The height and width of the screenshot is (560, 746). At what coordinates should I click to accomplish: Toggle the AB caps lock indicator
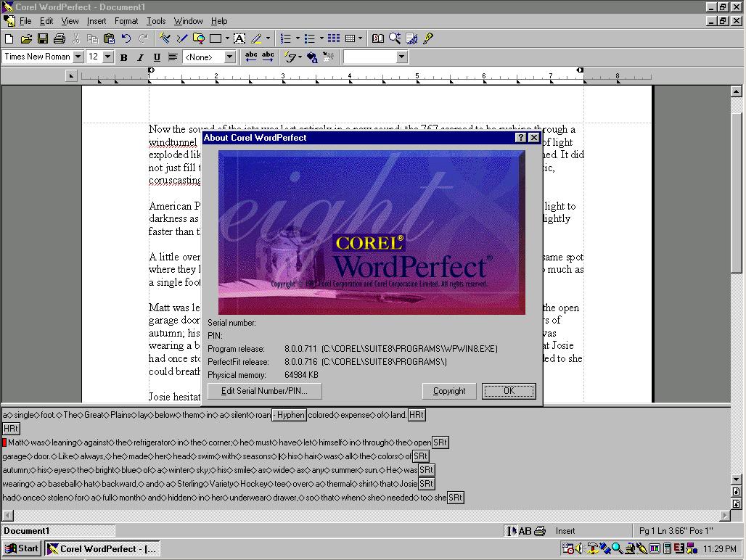(x=525, y=531)
